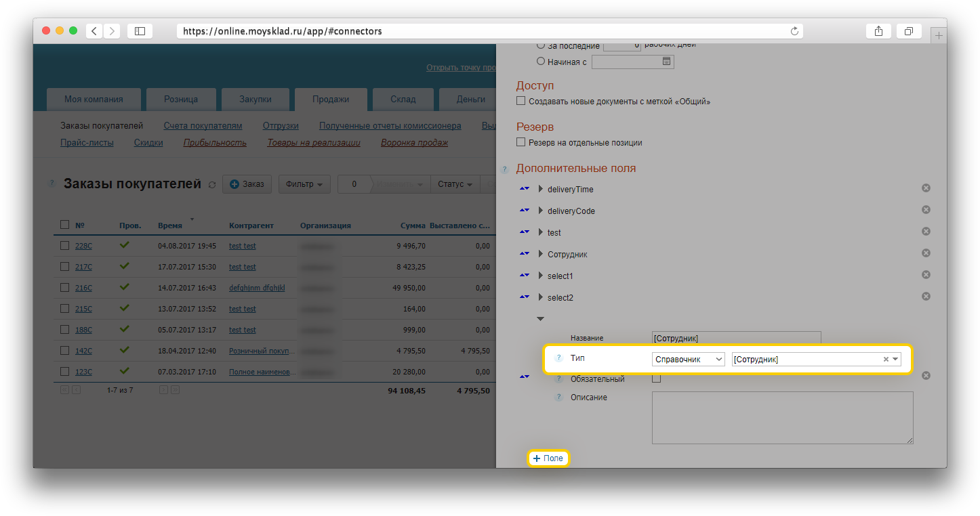The image size is (980, 516).
Task: Open Счета покупателям link
Action: (x=203, y=126)
